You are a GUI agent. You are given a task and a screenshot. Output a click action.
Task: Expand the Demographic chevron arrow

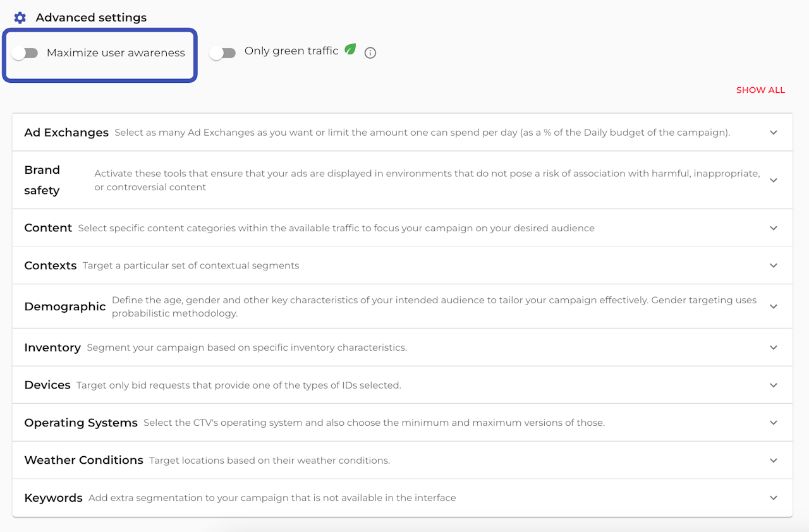[774, 306]
